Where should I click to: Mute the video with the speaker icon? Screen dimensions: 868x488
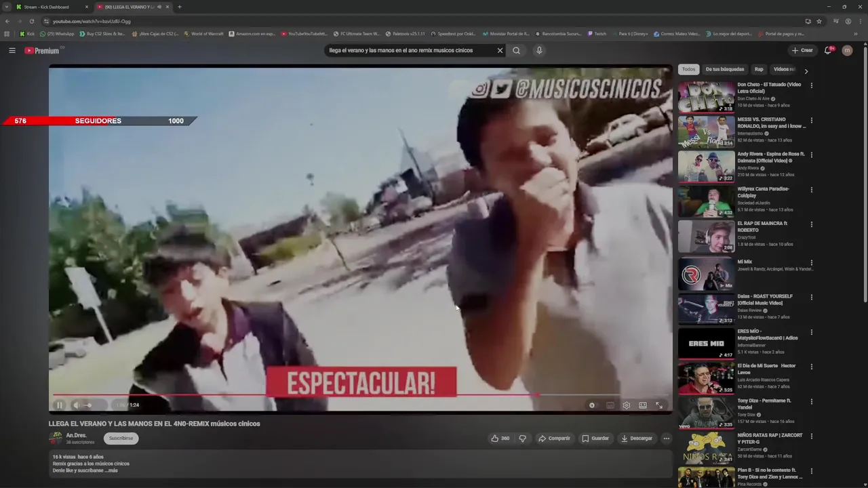click(76, 405)
